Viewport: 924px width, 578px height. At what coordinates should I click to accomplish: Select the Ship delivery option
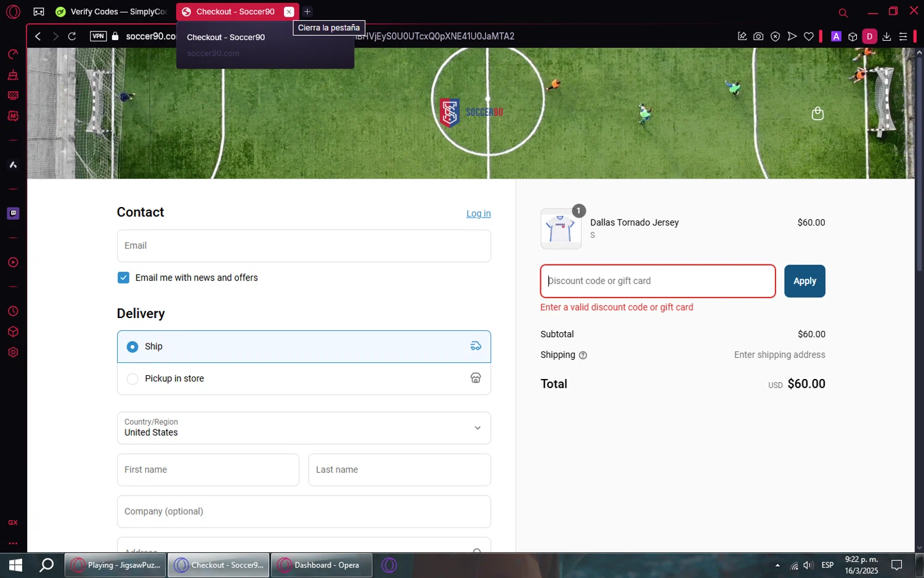(x=304, y=346)
